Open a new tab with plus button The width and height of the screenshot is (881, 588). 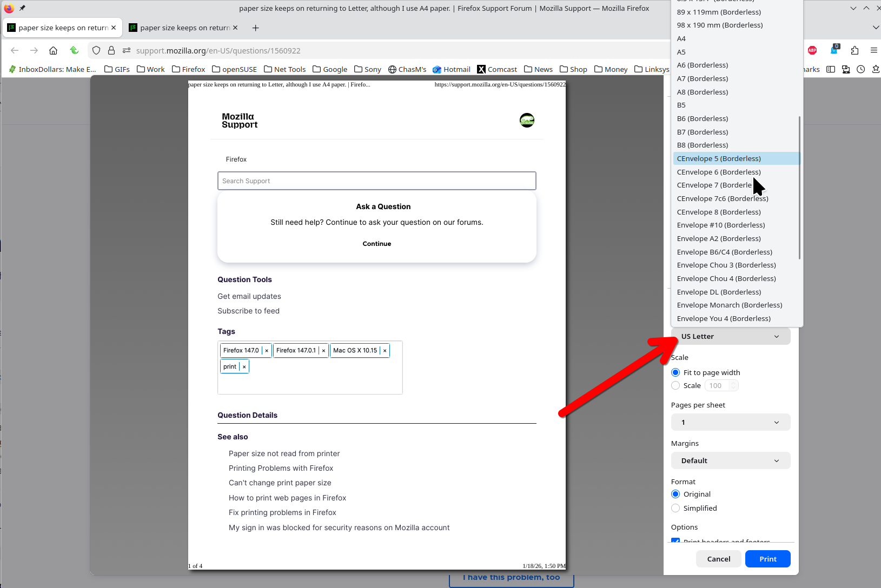(256, 28)
